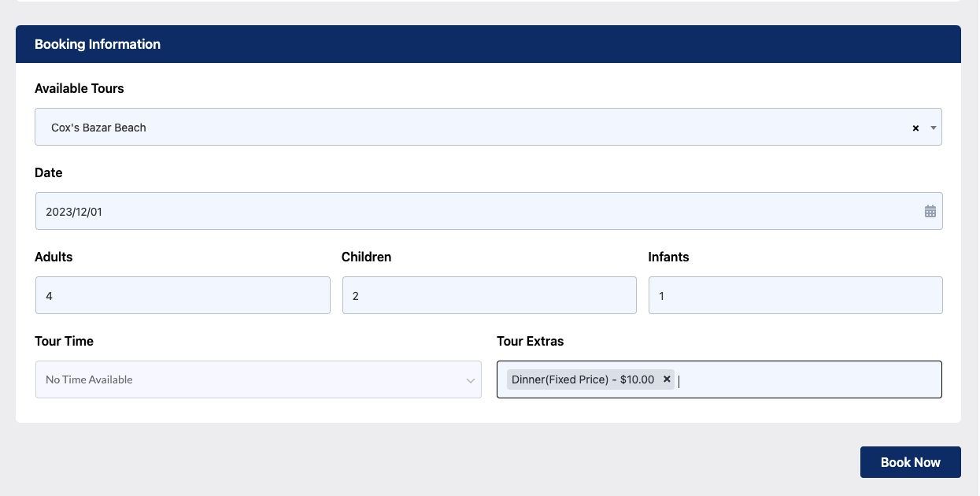Remove the Dinner(Fixed Price) extra via its × icon
Viewport: 980px width, 496px height.
click(x=667, y=379)
